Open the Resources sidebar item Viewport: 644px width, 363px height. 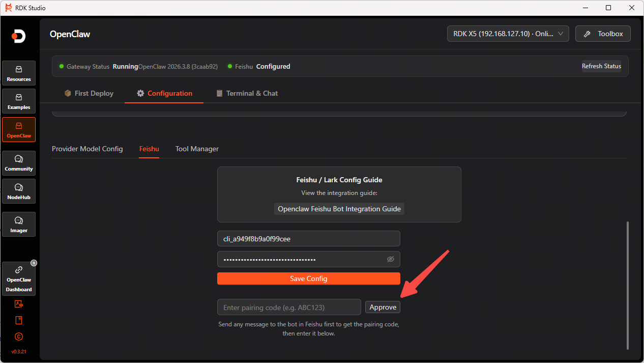[x=19, y=73]
